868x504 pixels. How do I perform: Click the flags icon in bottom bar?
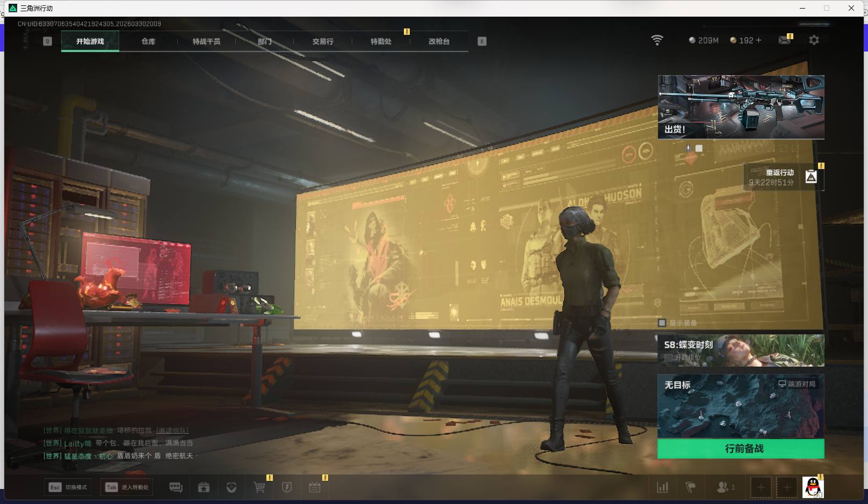[691, 487]
